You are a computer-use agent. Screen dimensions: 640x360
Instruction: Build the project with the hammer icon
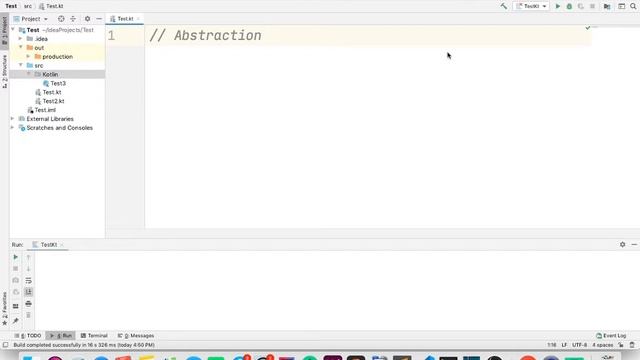click(x=504, y=6)
